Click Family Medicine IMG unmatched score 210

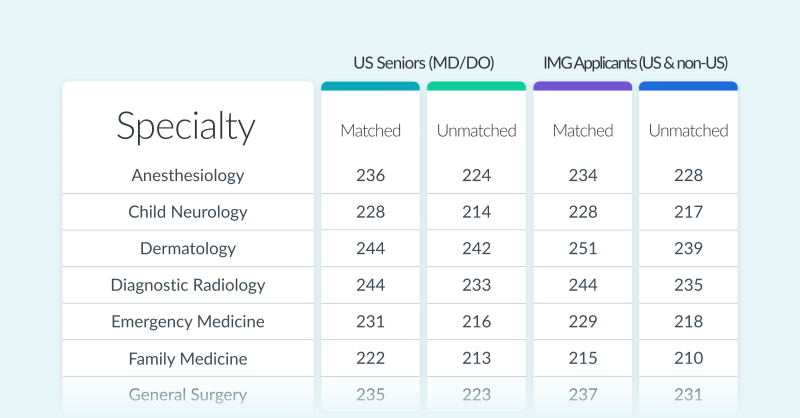coord(688,358)
